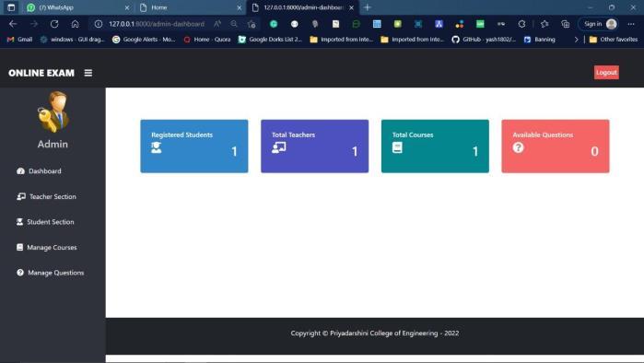
Task: Click the Available Questions help icon
Action: [x=518, y=147]
